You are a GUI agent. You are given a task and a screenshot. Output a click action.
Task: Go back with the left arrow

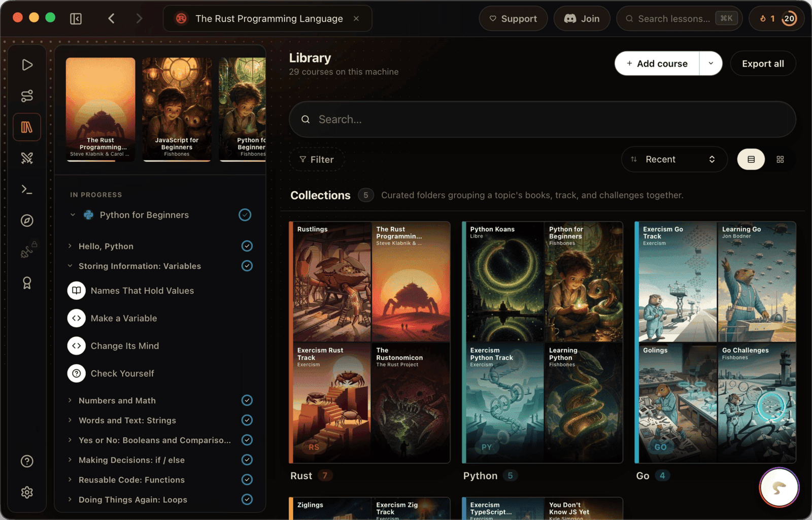[111, 19]
